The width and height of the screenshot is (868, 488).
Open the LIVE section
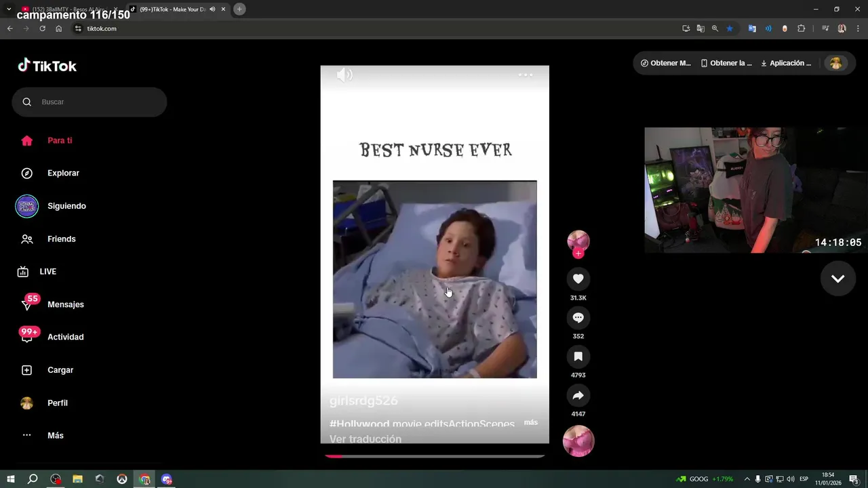coord(47,271)
